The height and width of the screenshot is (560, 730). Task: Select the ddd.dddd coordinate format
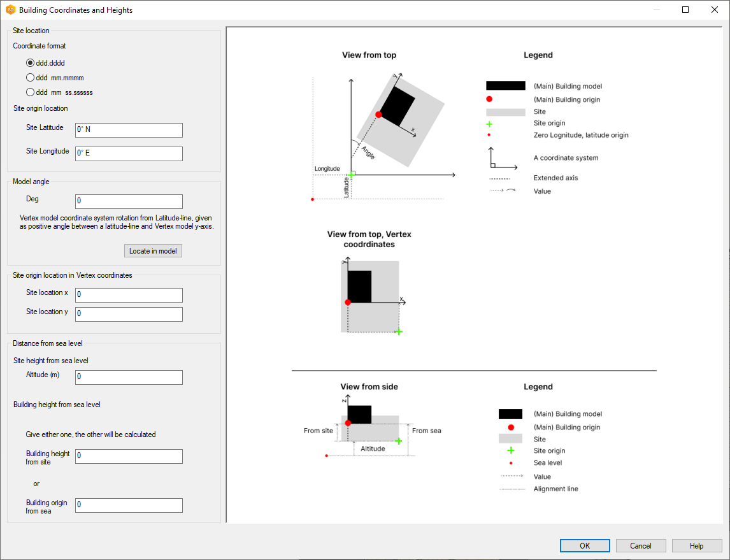30,63
